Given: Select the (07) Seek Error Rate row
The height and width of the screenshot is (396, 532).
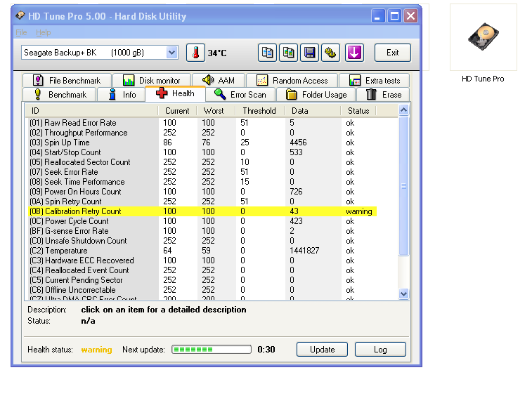Looking at the screenshot, I should click(x=202, y=172).
